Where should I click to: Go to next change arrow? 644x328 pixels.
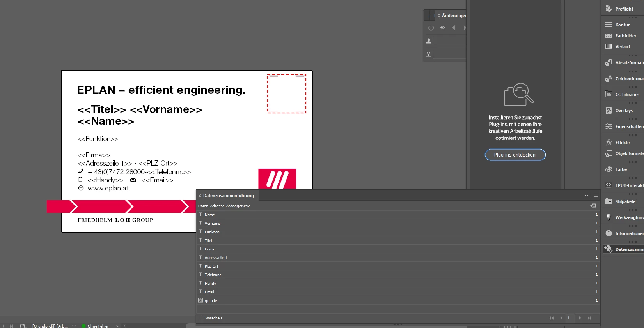(464, 28)
